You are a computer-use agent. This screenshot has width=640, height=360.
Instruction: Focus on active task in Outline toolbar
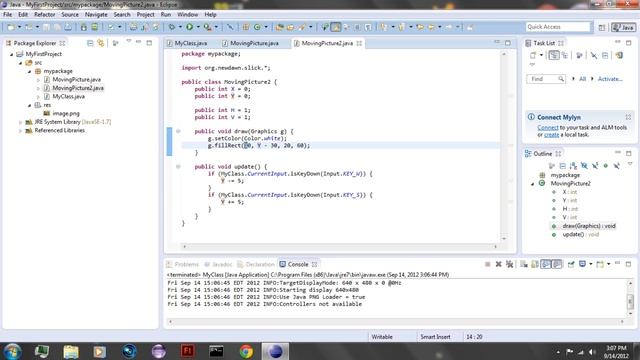(551, 165)
